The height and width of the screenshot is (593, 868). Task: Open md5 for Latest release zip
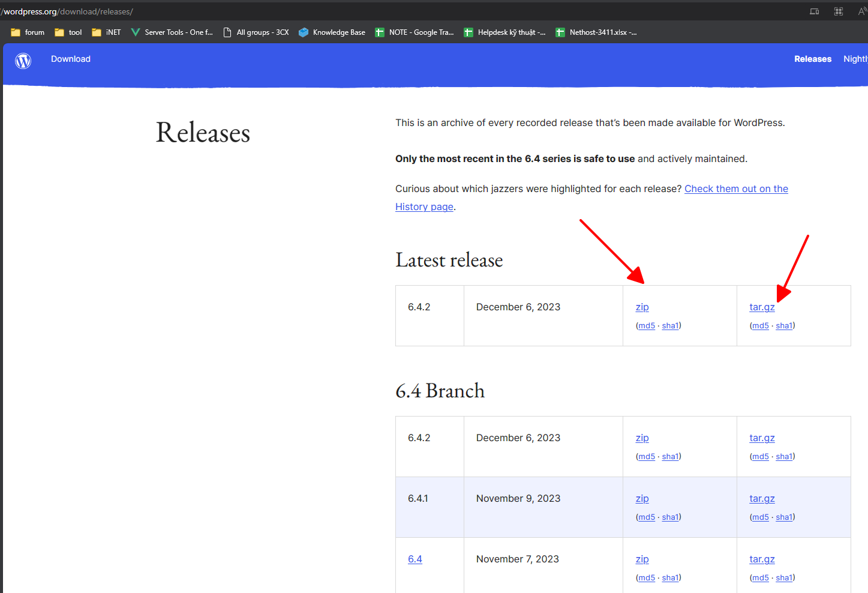[x=647, y=326]
